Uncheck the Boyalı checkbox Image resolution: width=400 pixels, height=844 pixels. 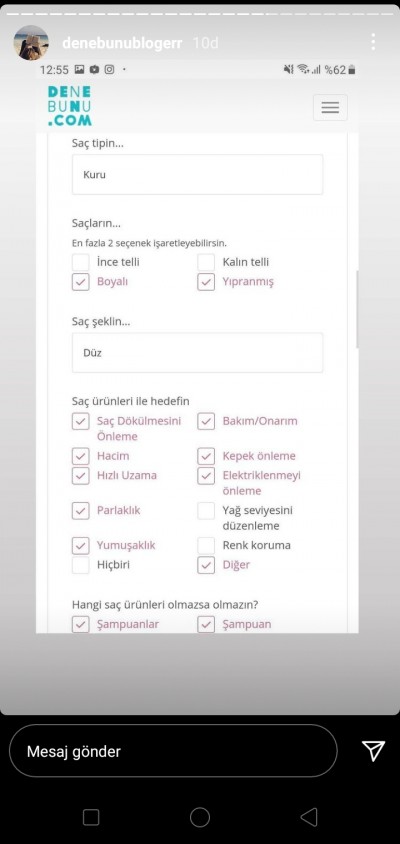click(x=81, y=282)
